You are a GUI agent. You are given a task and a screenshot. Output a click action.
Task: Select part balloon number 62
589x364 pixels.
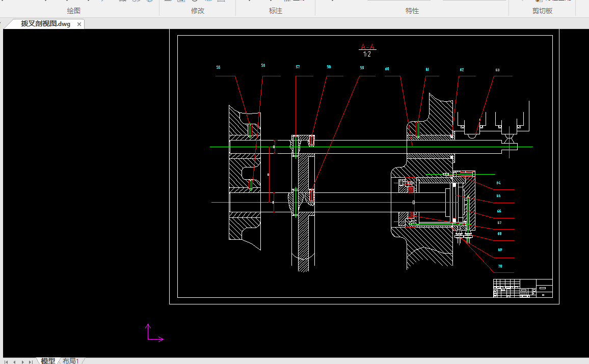(x=462, y=70)
